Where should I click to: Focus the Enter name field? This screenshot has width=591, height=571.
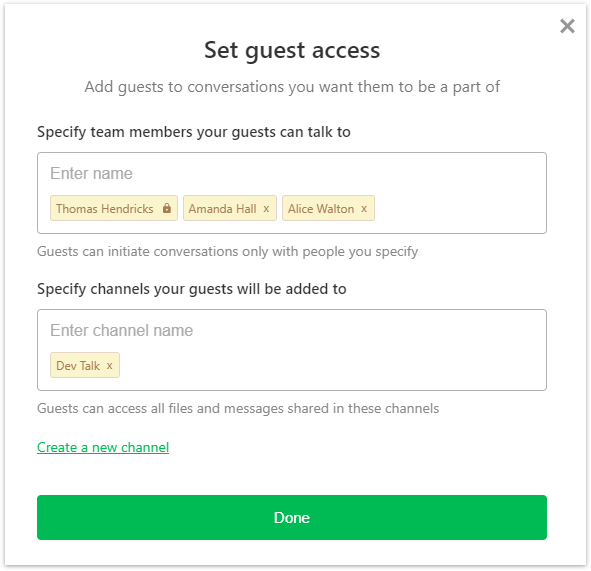(292, 173)
